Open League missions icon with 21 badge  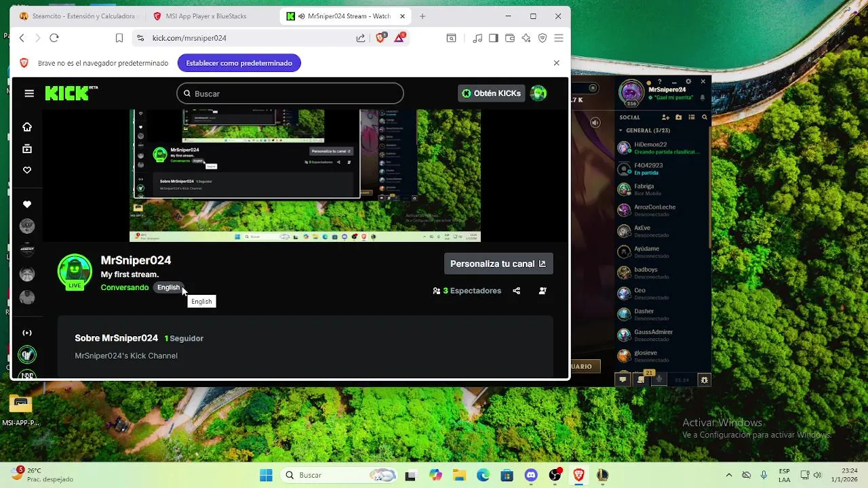click(x=642, y=379)
